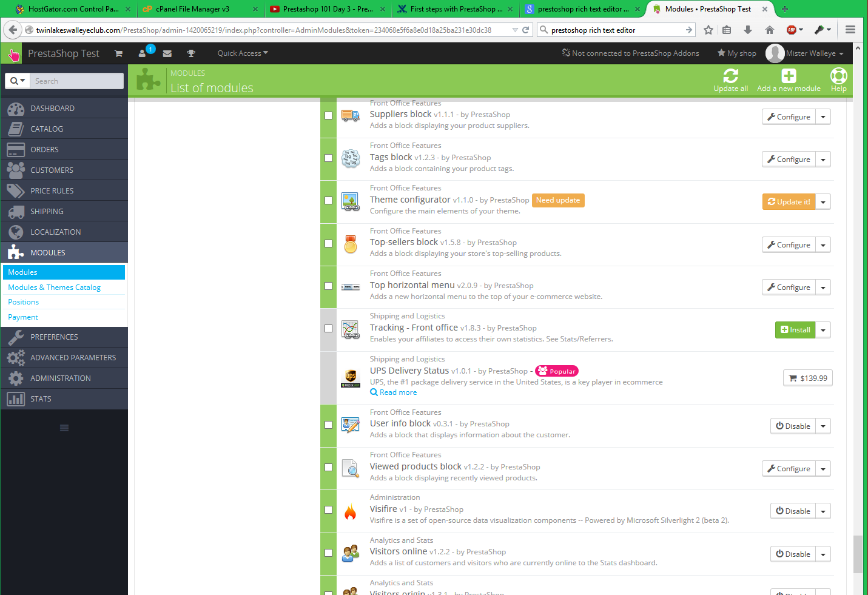Screen dimensions: 868x595
Task: Click the Update it! button
Action: 789,202
